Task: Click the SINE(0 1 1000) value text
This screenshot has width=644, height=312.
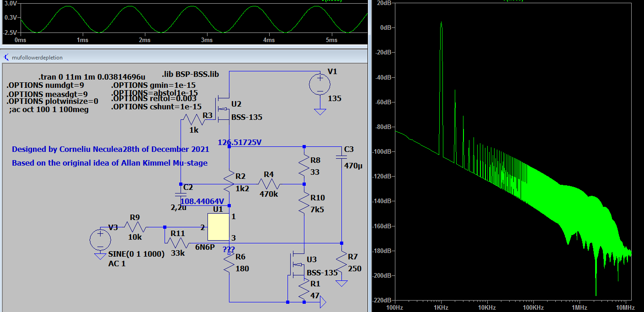Action: tap(136, 254)
